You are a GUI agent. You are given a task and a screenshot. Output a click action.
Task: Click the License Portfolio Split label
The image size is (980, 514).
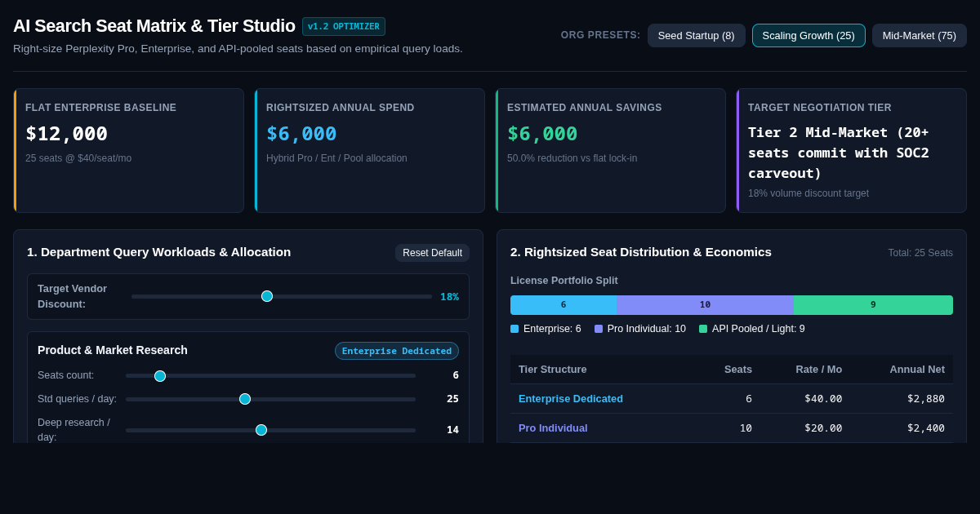(564, 281)
